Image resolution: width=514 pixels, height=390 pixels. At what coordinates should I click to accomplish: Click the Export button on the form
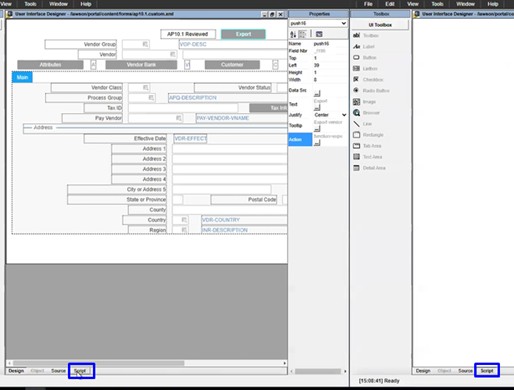243,34
